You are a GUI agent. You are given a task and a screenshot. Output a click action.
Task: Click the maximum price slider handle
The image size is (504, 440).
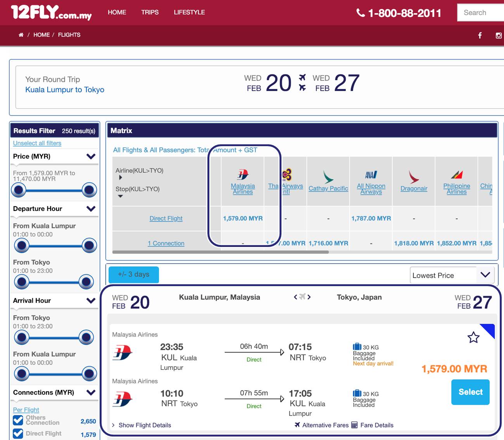[89, 190]
